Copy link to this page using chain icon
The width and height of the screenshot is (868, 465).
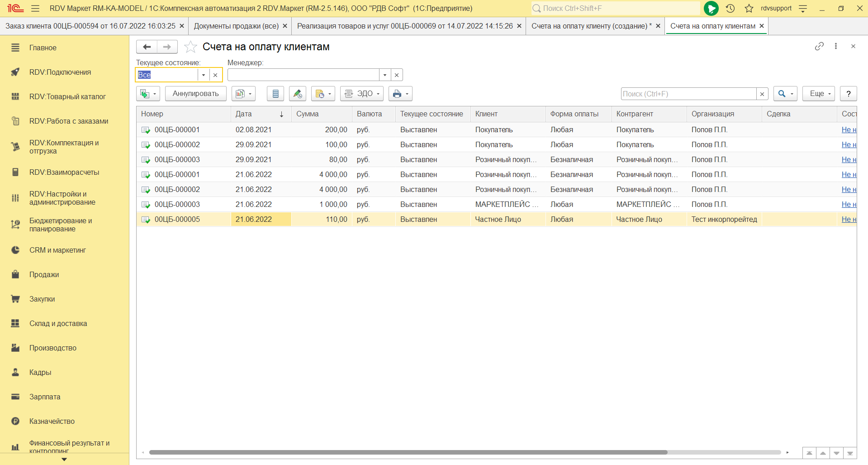pos(819,46)
